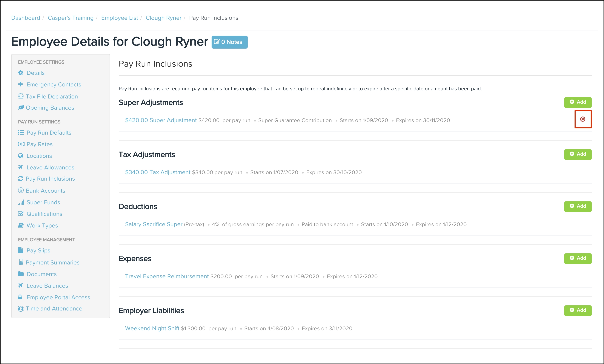This screenshot has width=604, height=364.
Task: Open the Employee List breadcrumb link
Action: click(x=119, y=18)
